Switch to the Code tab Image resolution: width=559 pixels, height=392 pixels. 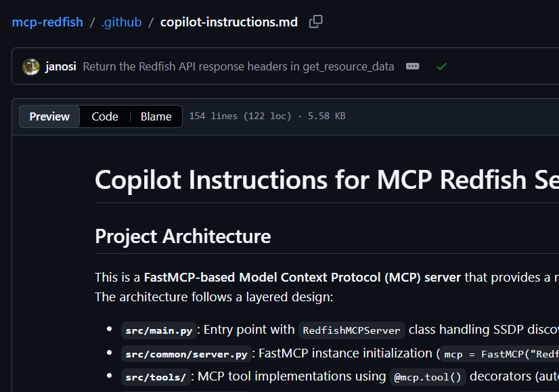click(104, 116)
